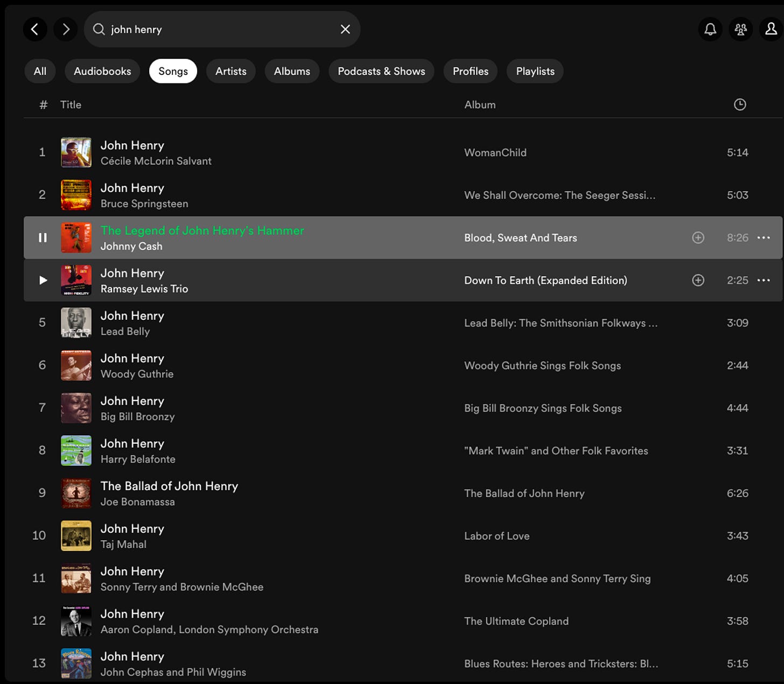Click the search magnifier icon
The width and height of the screenshot is (784, 684).
[99, 29]
